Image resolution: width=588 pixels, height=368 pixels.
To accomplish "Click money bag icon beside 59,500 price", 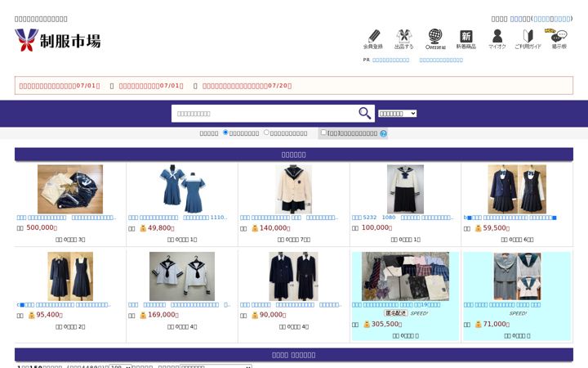I will 478,228.
